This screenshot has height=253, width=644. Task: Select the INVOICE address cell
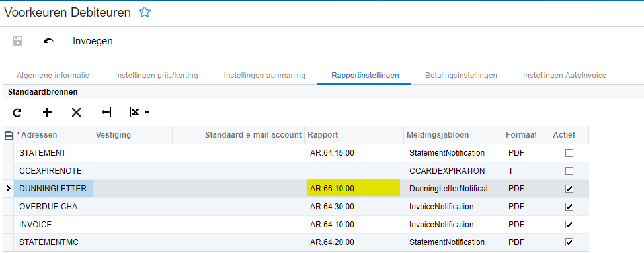point(54,225)
